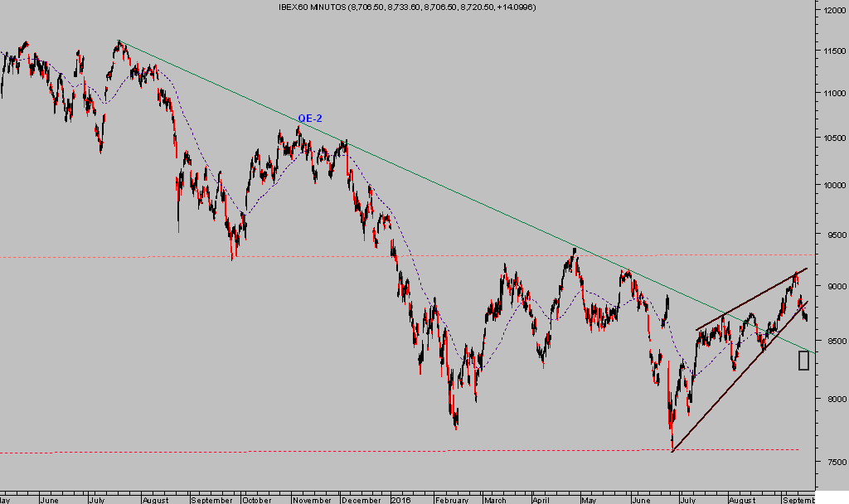Select the February label on time axis
Screen dimensions: 849x504
[452, 500]
